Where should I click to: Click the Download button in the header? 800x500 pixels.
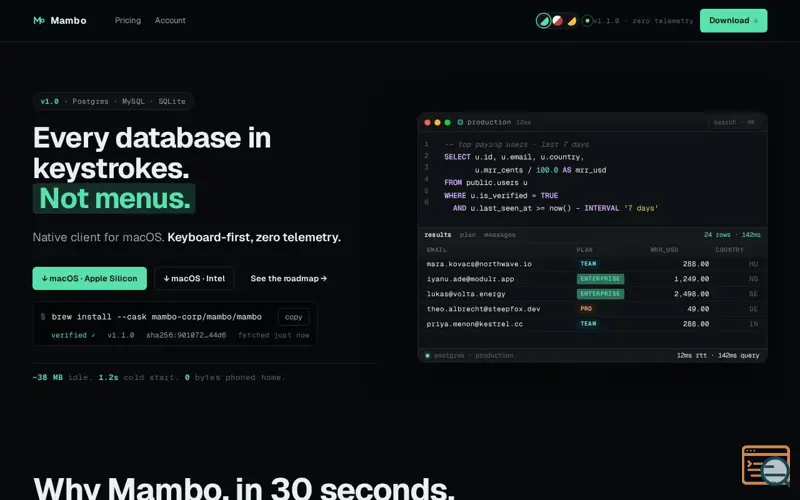(733, 20)
